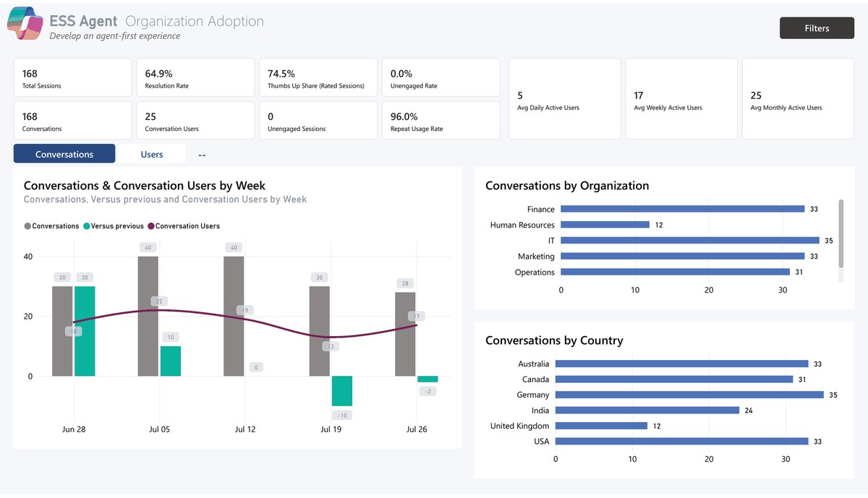Image resolution: width=868 pixels, height=498 pixels.
Task: Click the Finance bar in Conversations by Organization
Action: coord(683,209)
